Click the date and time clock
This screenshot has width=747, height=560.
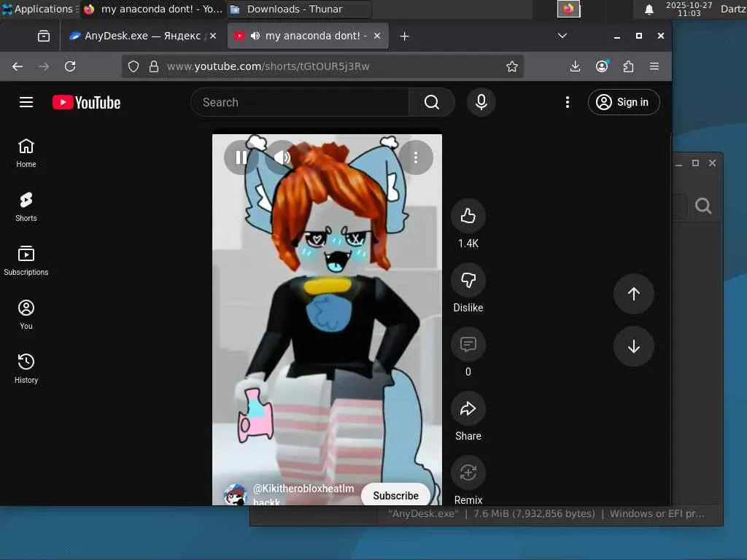(689, 9)
